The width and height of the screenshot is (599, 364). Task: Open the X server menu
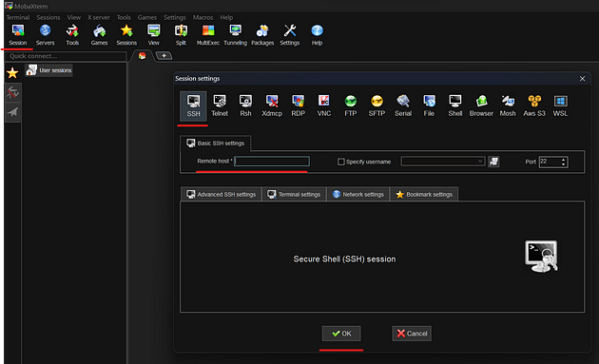click(99, 17)
